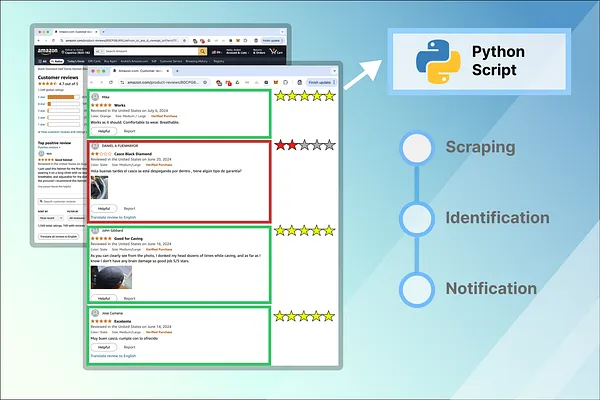Go forward in the front browser window
This screenshot has width=600, height=400.
(x=101, y=83)
